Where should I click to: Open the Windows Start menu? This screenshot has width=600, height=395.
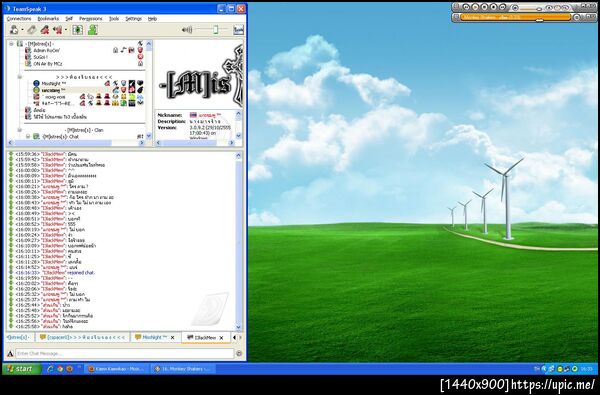click(x=22, y=369)
